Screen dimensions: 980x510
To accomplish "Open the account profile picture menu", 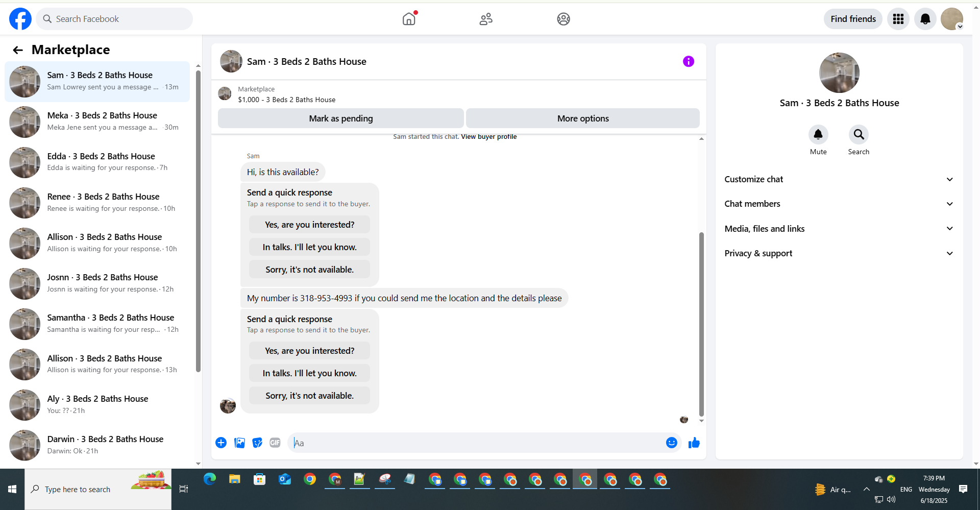I will coord(952,19).
